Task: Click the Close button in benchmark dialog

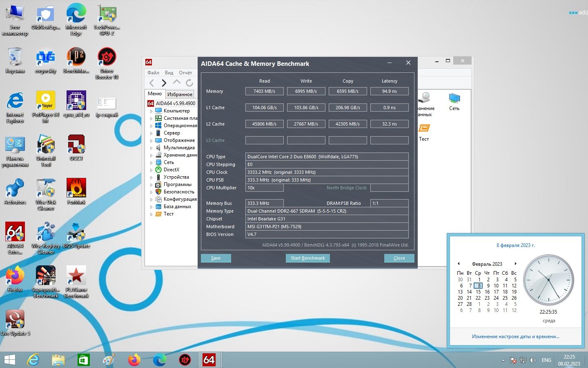Action: coord(399,258)
